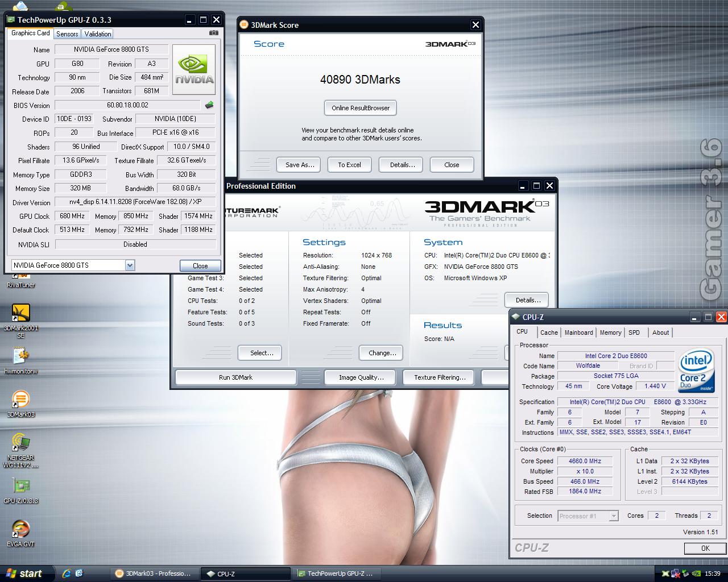Switch to CPU-Z taskbar button

pyautogui.click(x=245, y=574)
